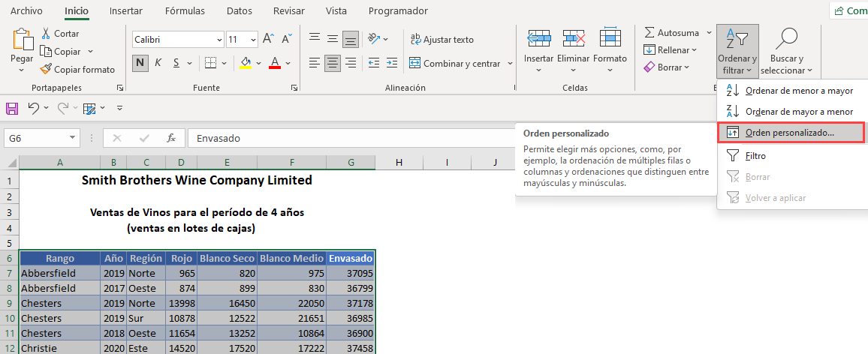
Task: Open Portapapeles dialog launcher
Action: (119, 88)
